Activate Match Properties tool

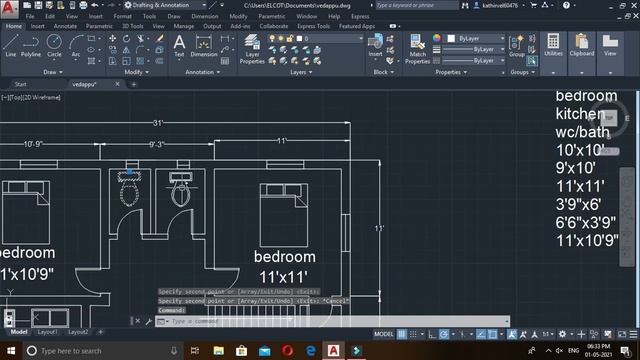click(417, 49)
